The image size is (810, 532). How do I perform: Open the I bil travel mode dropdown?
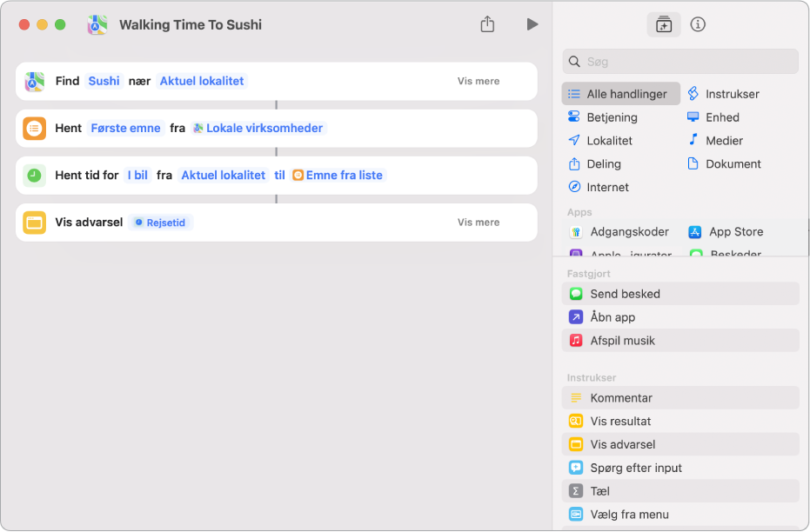(x=137, y=176)
